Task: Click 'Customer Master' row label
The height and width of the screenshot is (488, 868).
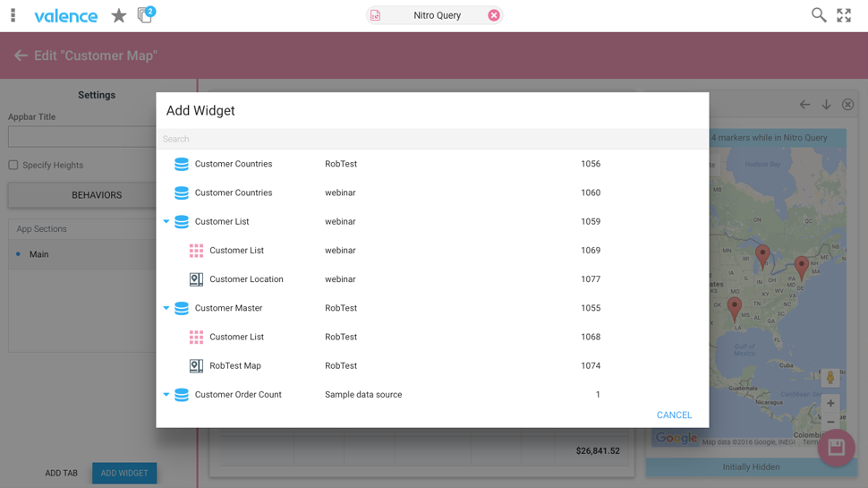Action: (x=228, y=308)
